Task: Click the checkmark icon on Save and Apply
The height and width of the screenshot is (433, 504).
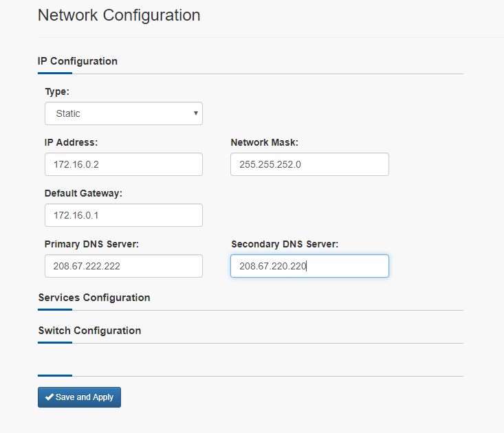Action: click(50, 397)
